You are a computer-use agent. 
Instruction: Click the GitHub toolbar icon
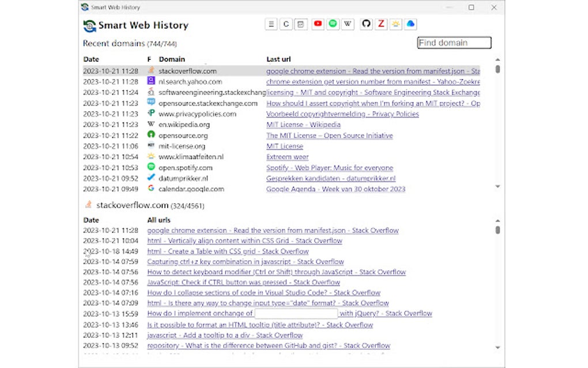click(366, 24)
